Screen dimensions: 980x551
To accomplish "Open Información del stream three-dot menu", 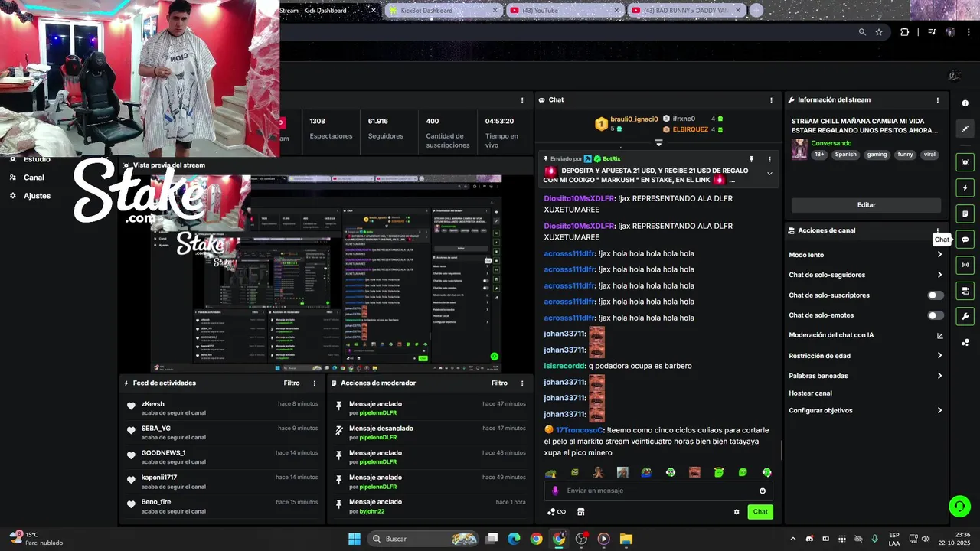I will tap(937, 100).
